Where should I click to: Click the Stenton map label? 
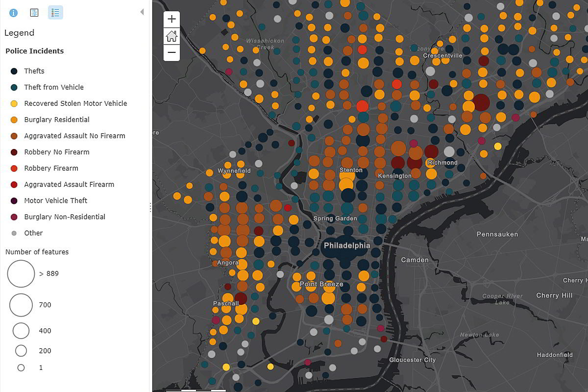coord(351,170)
